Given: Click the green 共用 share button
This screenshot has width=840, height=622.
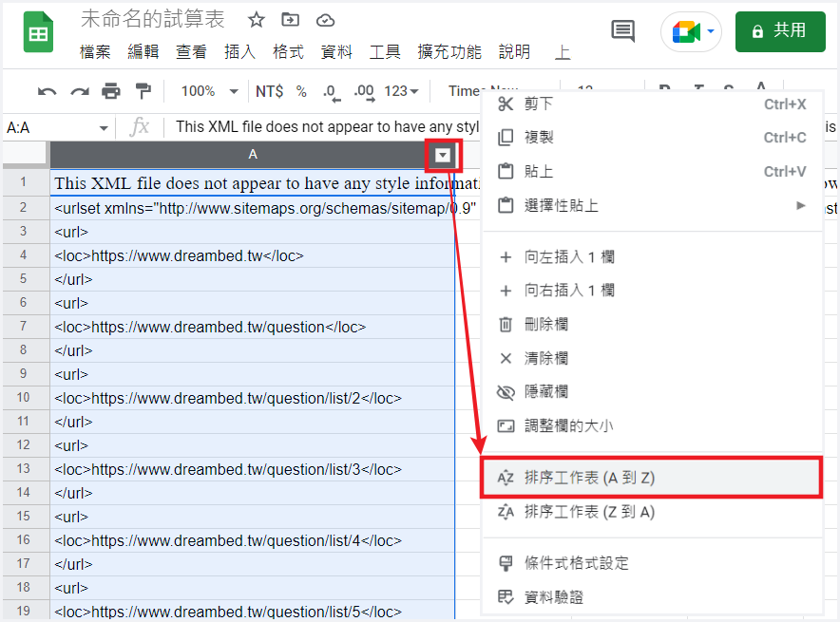Looking at the screenshot, I should tap(780, 31).
